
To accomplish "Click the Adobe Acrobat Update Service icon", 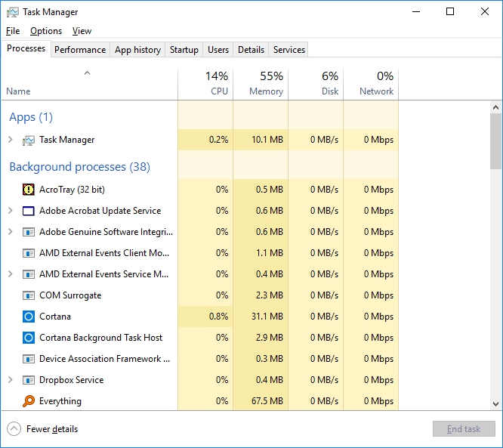I will tap(29, 211).
